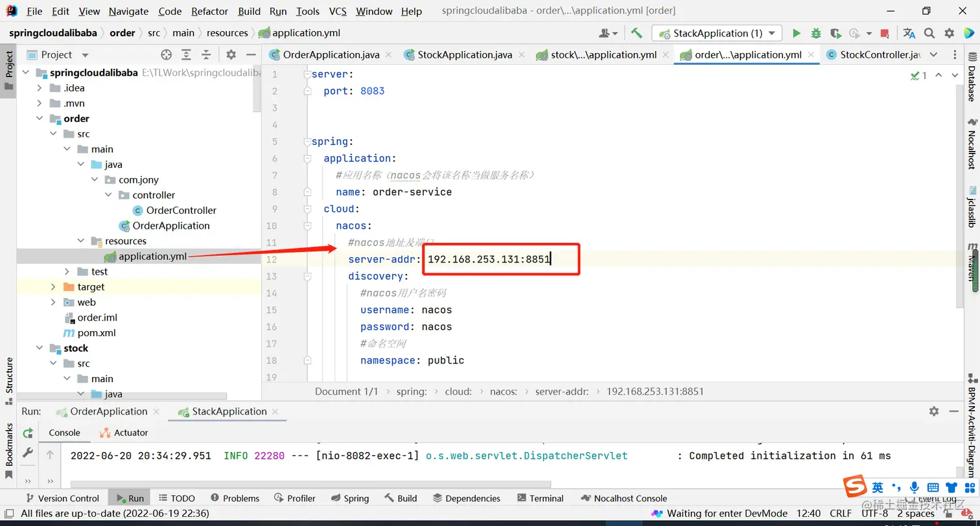Open the jclasslib side panel
This screenshot has height=526, width=980.
pos(972,206)
